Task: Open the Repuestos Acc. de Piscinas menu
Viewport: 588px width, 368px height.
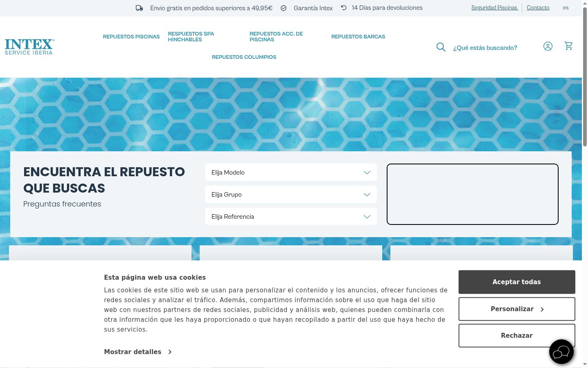Action: click(276, 37)
